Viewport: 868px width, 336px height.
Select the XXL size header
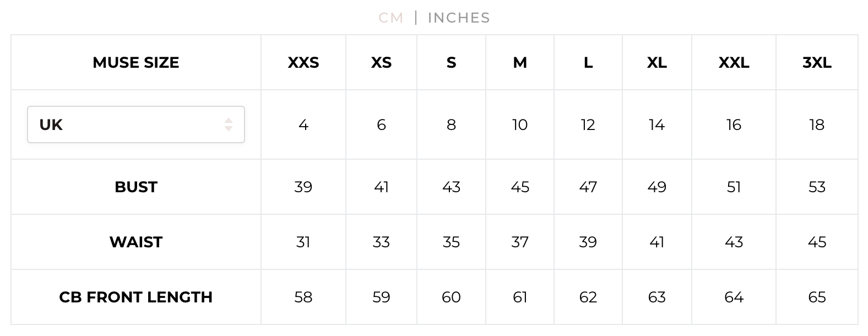734,63
